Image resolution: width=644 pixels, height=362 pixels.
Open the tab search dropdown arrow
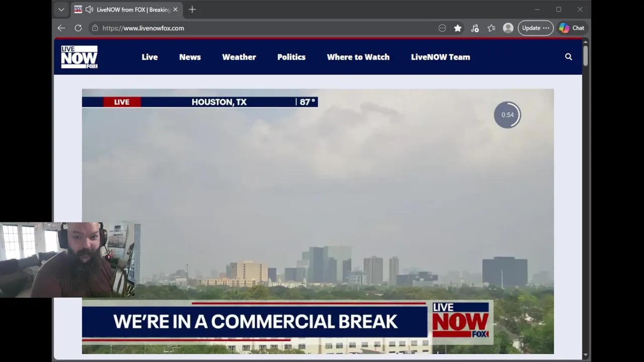click(61, 10)
